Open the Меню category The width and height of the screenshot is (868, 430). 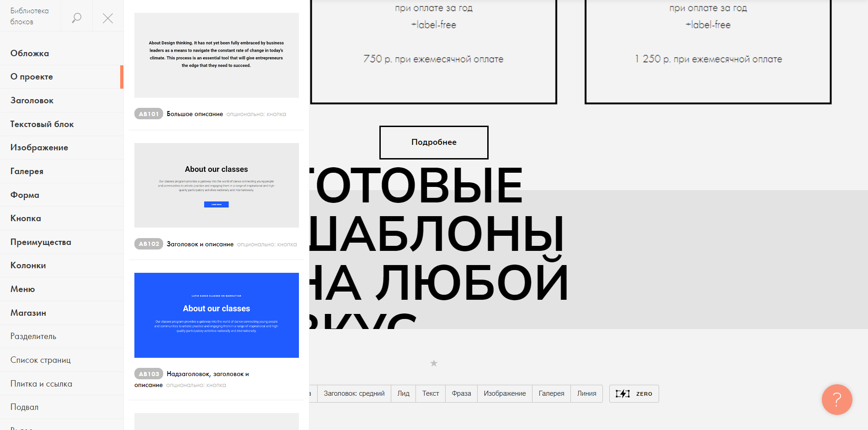[x=62, y=289]
